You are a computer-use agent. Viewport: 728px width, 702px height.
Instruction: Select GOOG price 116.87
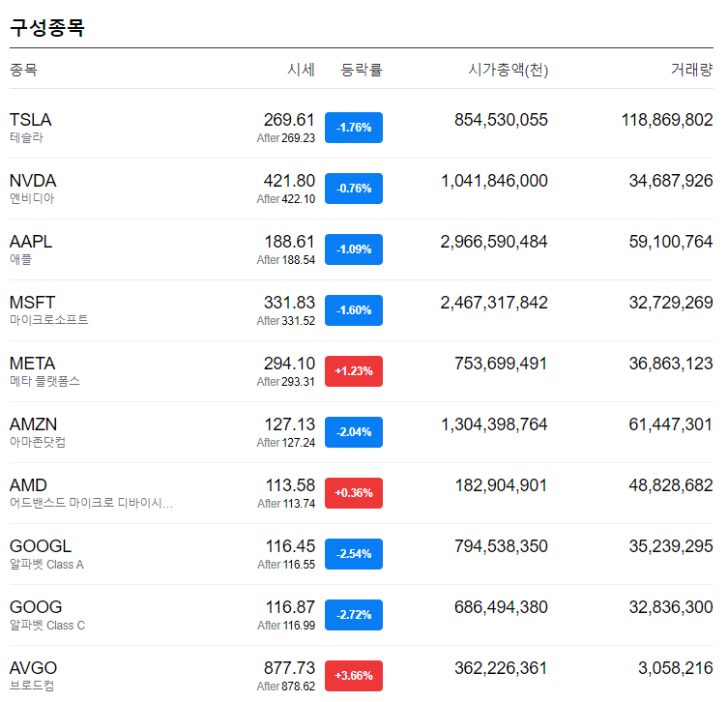point(290,607)
